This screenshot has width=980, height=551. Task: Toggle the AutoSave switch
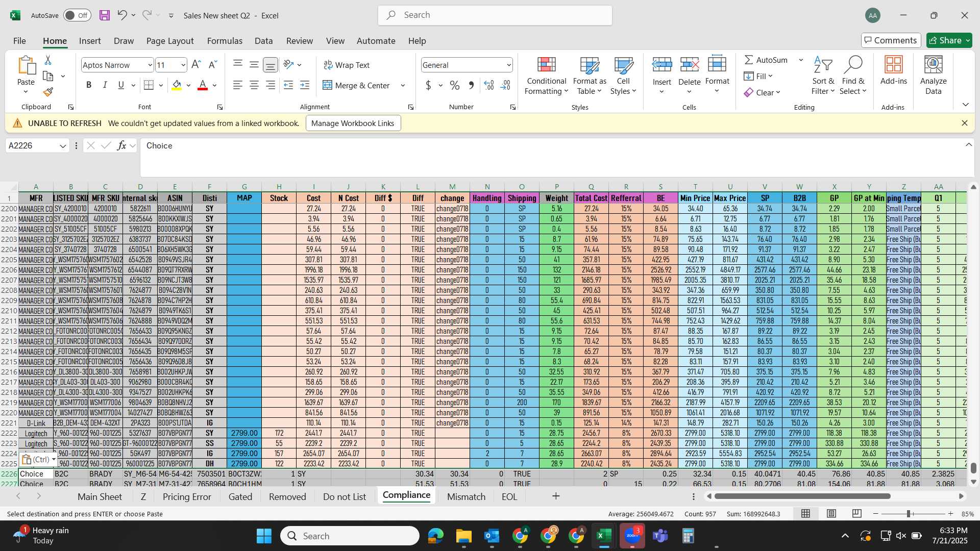[77, 15]
